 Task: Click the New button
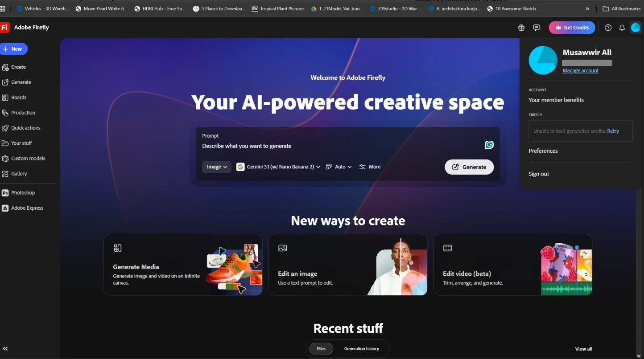pos(13,49)
